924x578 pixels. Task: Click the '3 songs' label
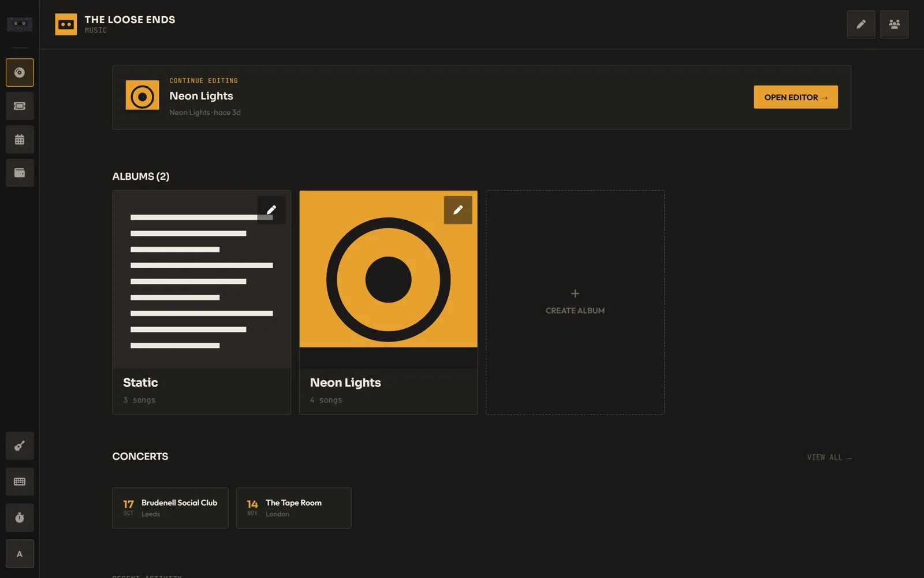[139, 400]
